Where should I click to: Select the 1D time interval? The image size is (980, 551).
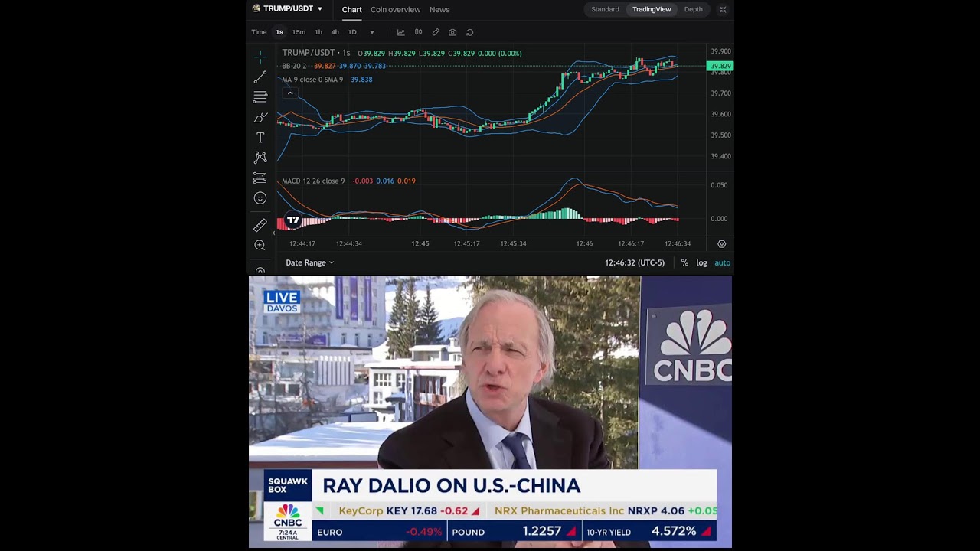click(x=352, y=32)
